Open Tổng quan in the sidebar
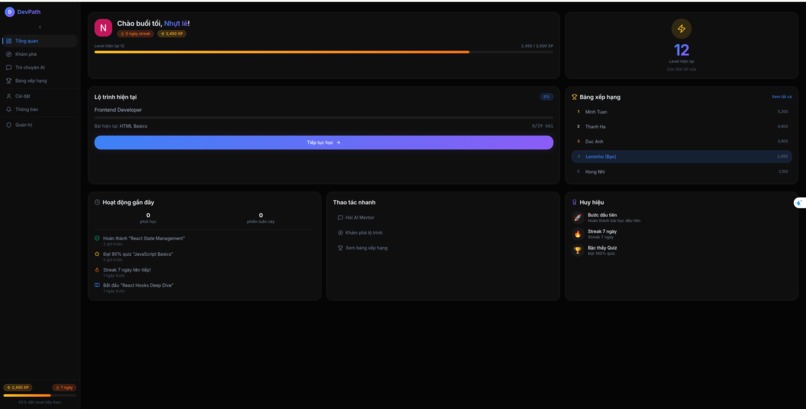 (40, 41)
